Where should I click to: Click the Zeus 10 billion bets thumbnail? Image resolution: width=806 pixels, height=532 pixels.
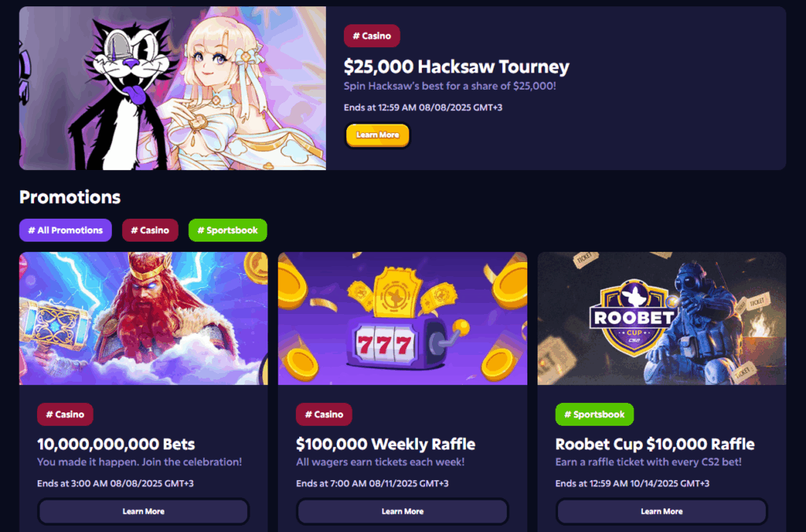[x=143, y=318]
